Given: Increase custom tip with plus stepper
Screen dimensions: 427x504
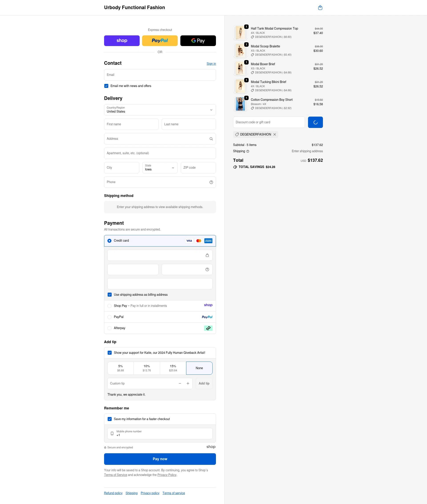Looking at the screenshot, I should tap(188, 383).
